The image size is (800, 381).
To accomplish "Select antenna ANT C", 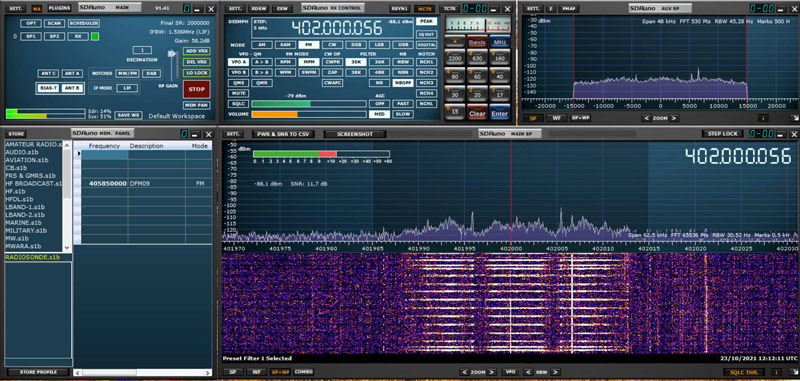I will tap(48, 73).
